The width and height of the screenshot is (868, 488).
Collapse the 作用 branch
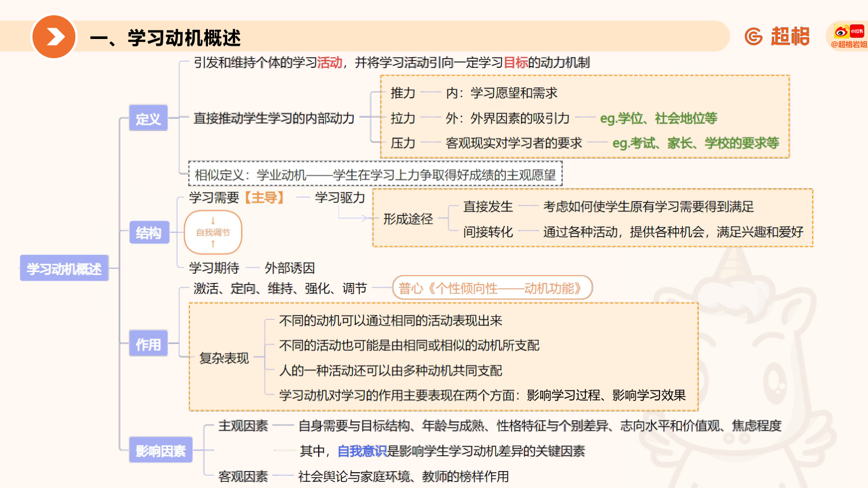pyautogui.click(x=148, y=343)
